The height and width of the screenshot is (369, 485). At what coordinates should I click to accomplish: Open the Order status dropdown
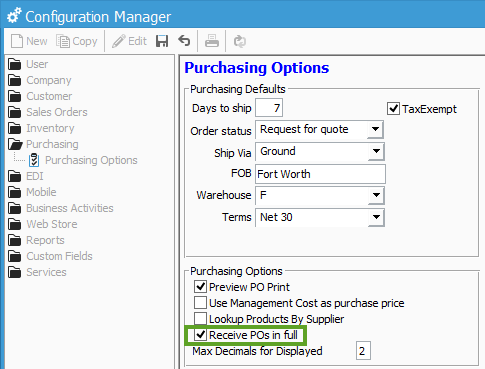[x=375, y=129]
